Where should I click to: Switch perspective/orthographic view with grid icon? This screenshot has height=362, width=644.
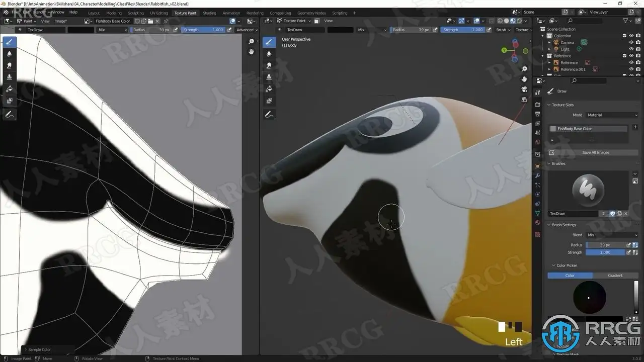524,100
